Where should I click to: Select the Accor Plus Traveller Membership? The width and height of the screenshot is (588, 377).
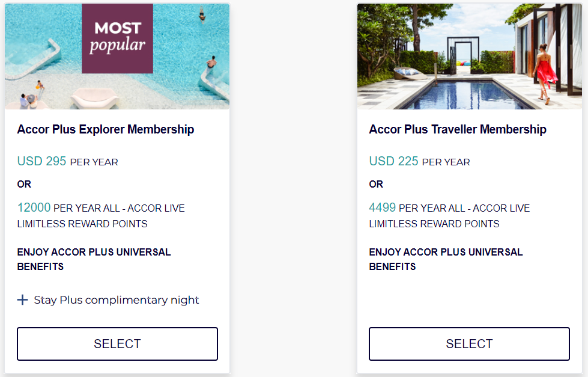[x=469, y=343]
